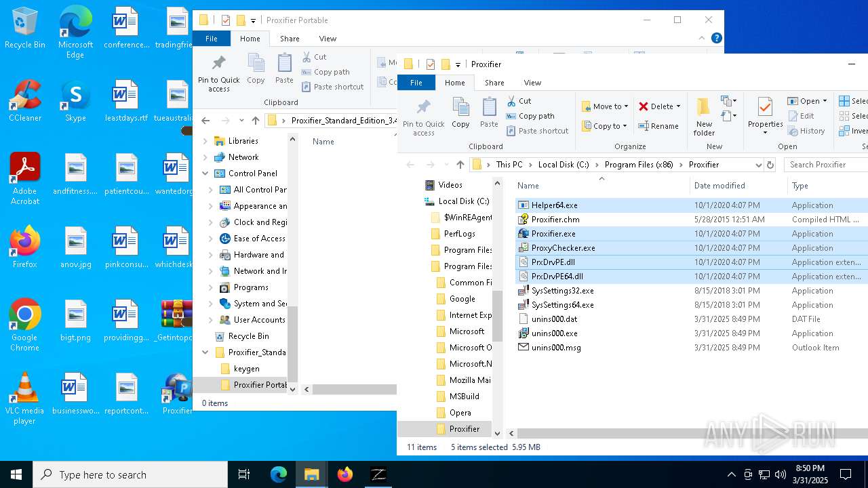
Task: Open Move to dropdown
Action: click(x=605, y=106)
